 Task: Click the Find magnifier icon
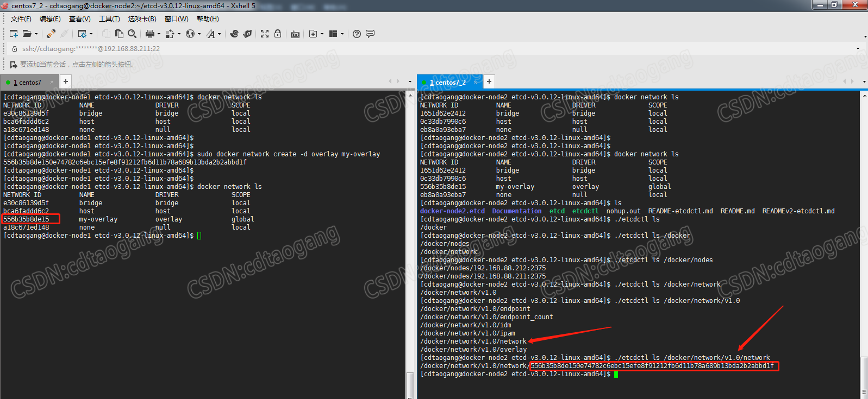[x=132, y=34]
